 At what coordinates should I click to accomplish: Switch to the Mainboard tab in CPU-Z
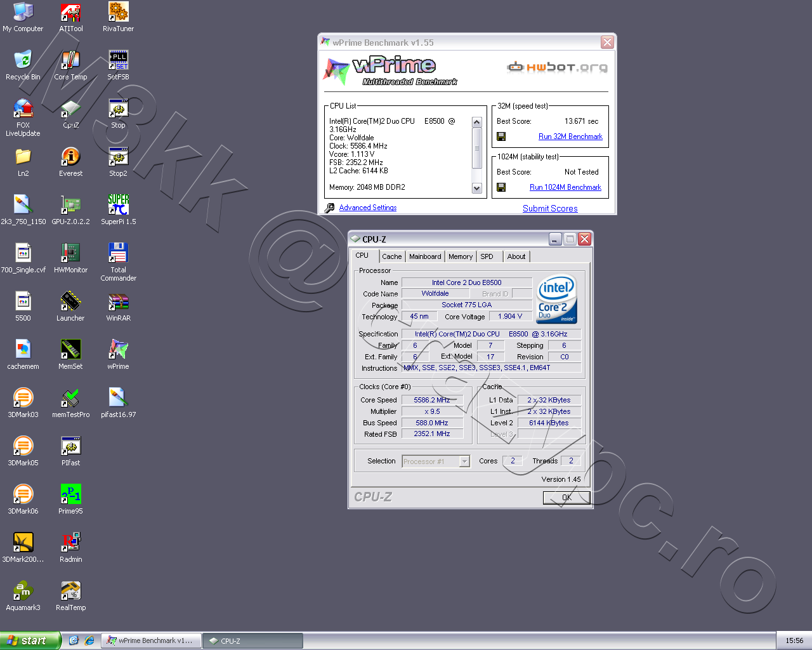[425, 256]
